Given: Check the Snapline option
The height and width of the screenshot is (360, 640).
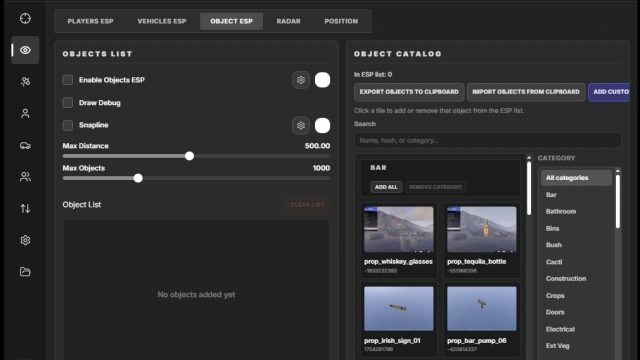Looking at the screenshot, I should pos(68,125).
